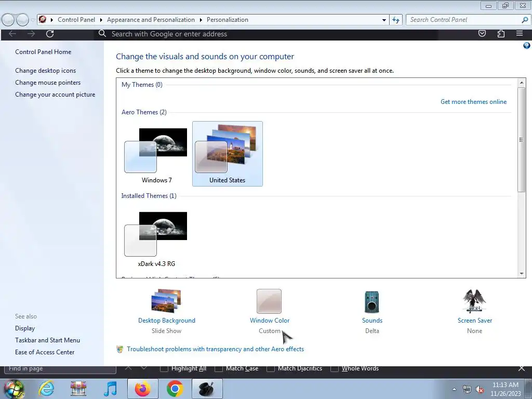Show hidden system tray icons
The height and width of the screenshot is (399, 532).
[x=454, y=390]
